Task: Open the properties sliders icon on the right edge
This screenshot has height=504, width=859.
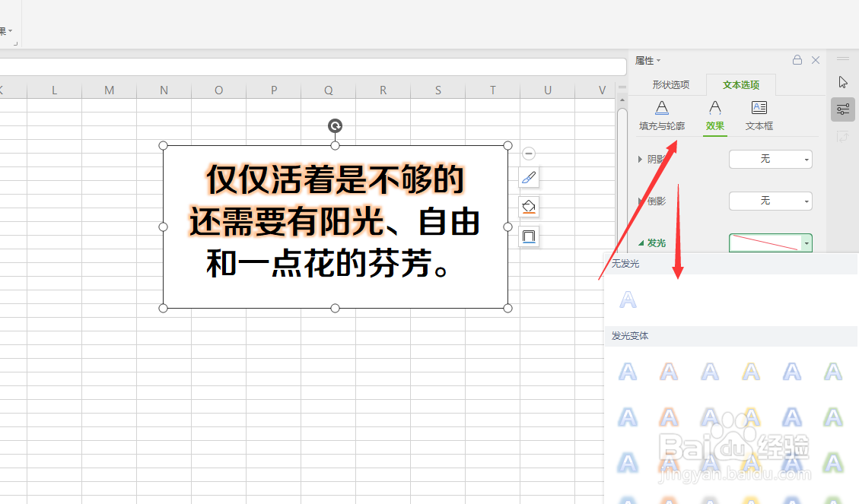Action: point(842,109)
